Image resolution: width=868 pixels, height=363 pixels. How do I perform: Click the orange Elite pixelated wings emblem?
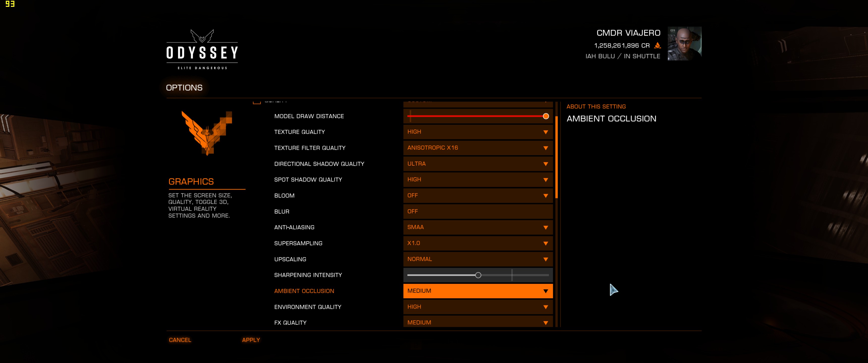click(x=207, y=133)
